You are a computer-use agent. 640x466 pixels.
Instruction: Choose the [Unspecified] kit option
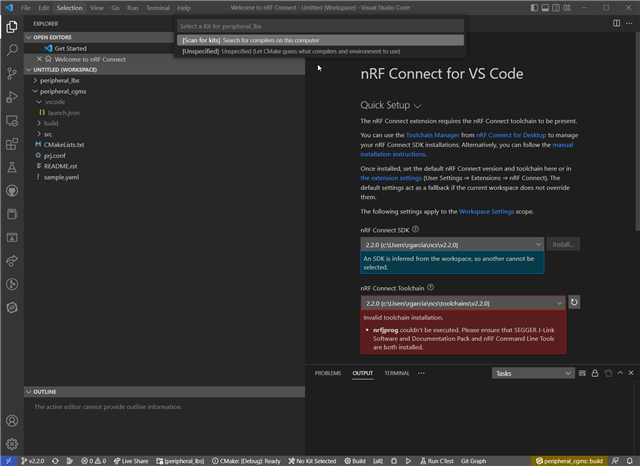point(320,51)
